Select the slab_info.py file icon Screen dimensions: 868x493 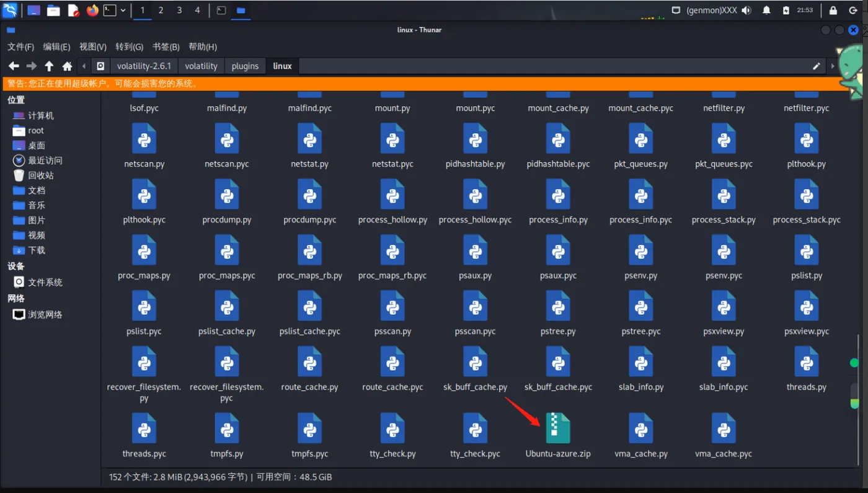tap(641, 362)
